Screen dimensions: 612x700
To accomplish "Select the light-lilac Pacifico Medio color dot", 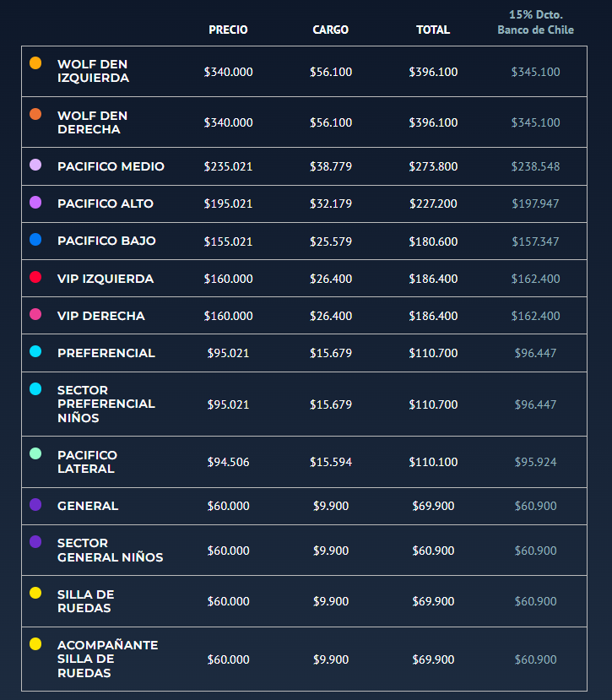I will coord(35,165).
